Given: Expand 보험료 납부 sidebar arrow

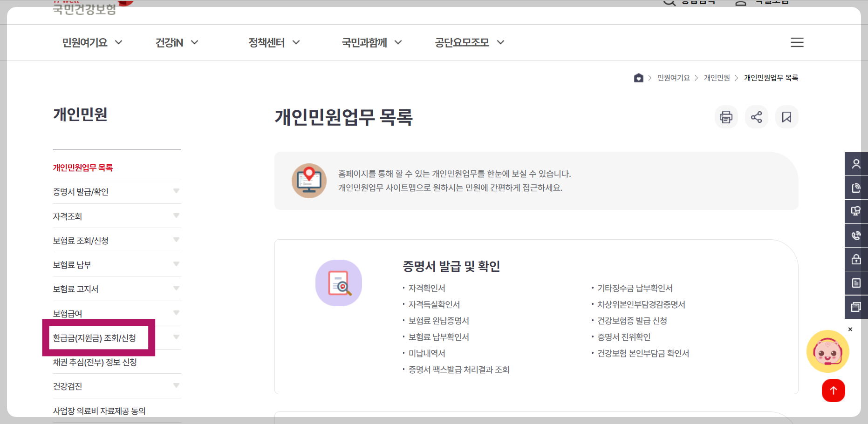Looking at the screenshot, I should point(176,264).
